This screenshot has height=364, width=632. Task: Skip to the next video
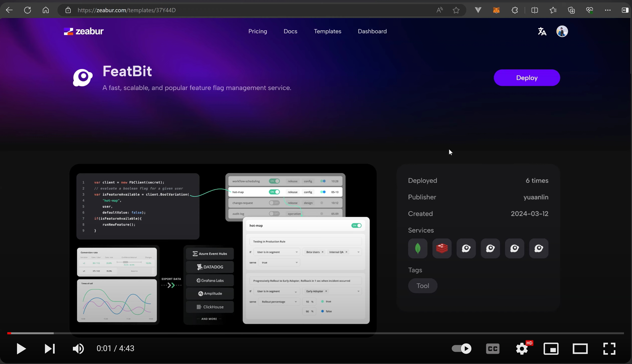[x=50, y=348]
